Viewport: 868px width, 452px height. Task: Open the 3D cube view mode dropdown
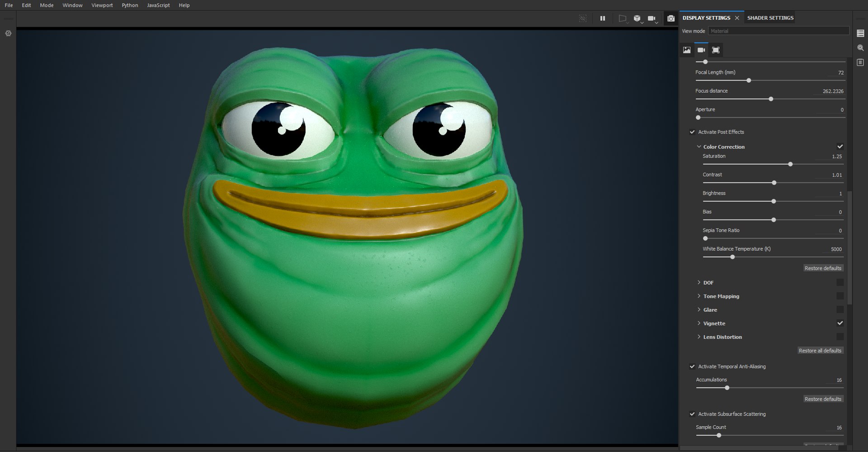point(638,19)
